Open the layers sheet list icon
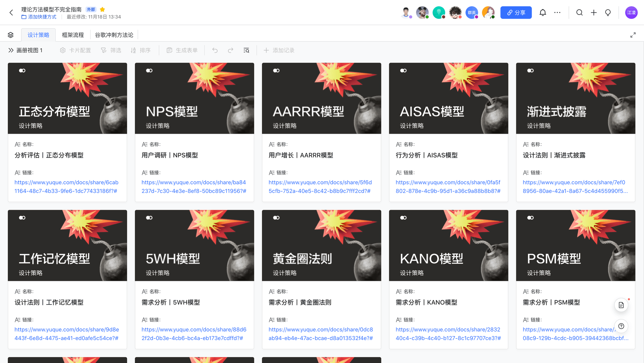Viewport: 644px width, 363px height. pyautogui.click(x=11, y=35)
